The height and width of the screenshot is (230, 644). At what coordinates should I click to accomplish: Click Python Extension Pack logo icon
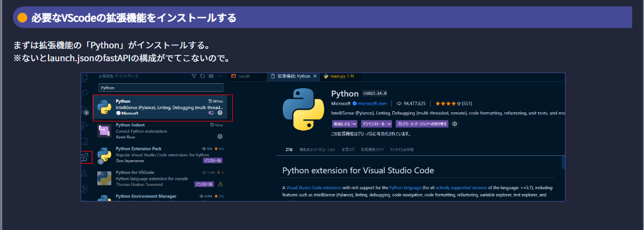(x=105, y=155)
